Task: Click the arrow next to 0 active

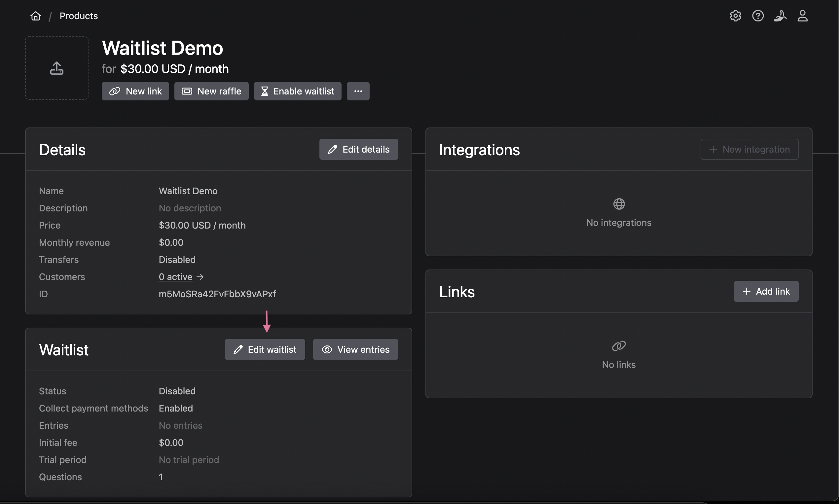Action: click(201, 277)
